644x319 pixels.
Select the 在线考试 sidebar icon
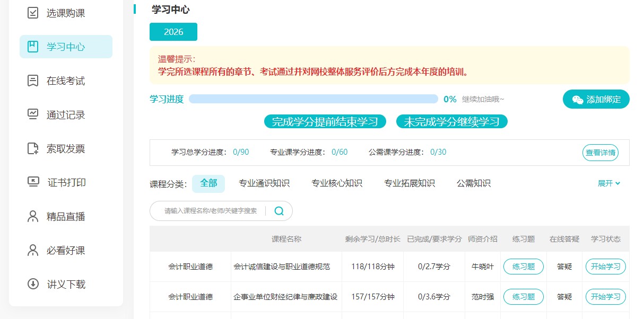[x=32, y=81]
